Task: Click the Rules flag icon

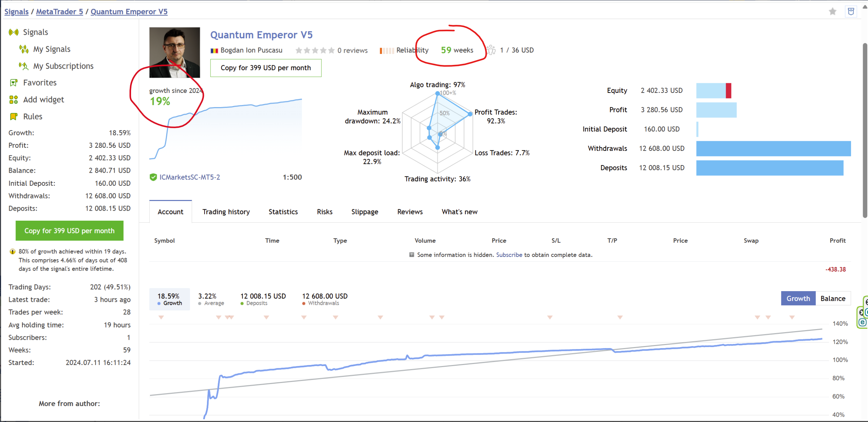Action: (x=13, y=116)
